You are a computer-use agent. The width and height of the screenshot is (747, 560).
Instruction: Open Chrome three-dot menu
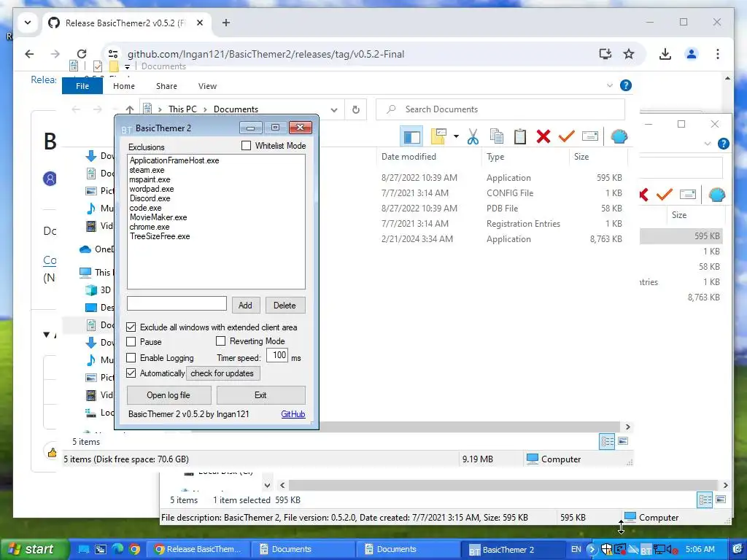point(718,54)
